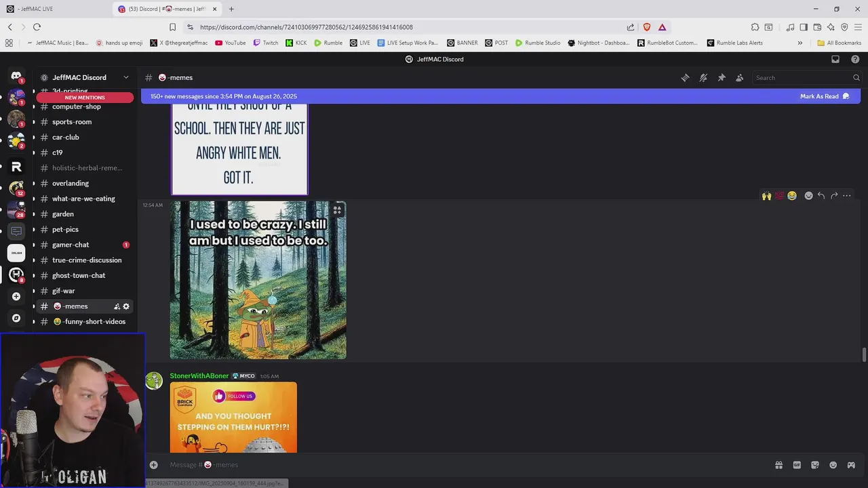Screen dimensions: 868x488
Task: Open the apps game controller icon
Action: [852, 465]
